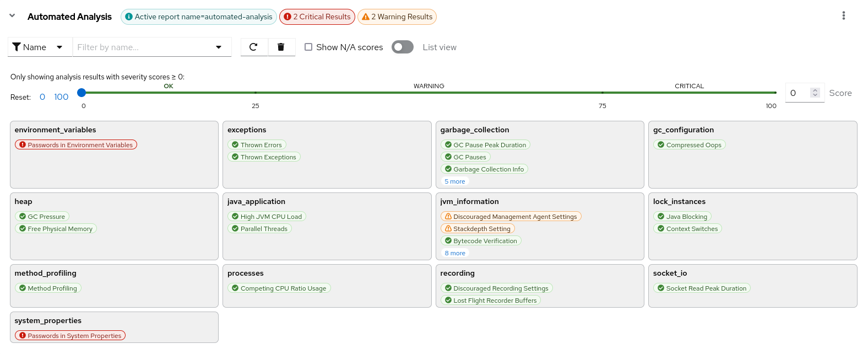Expand the Filter by name dropdown

(219, 47)
